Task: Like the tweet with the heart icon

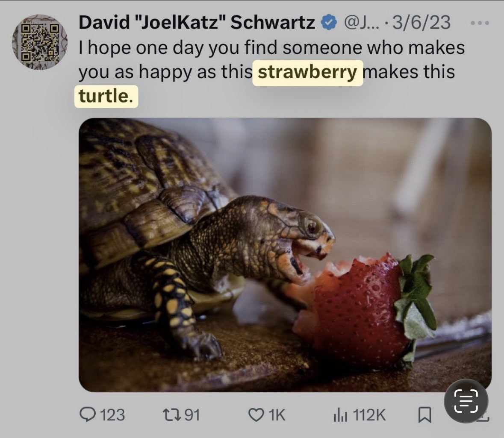Action: click(256, 414)
